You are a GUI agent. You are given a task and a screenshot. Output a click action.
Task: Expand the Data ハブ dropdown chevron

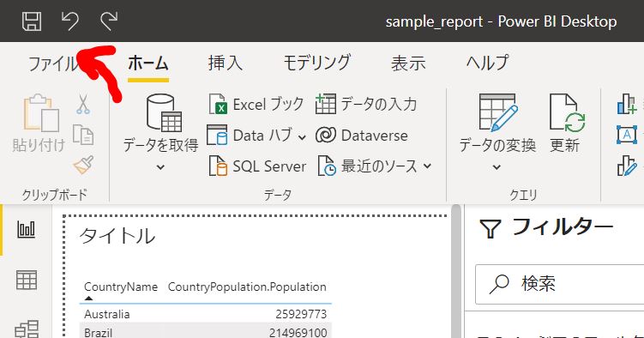tap(302, 136)
